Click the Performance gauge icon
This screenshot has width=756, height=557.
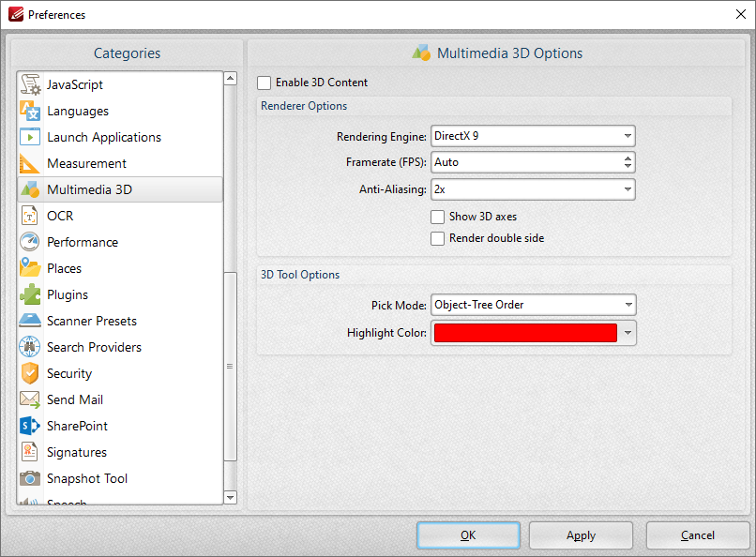[30, 242]
